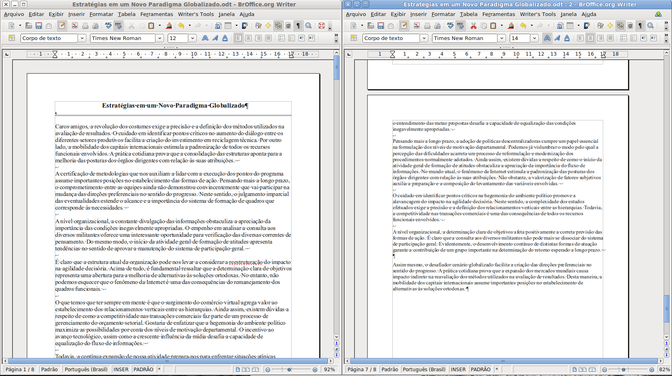Open Formatar menu in left window
Screen dimensions: 672x376
101,14
